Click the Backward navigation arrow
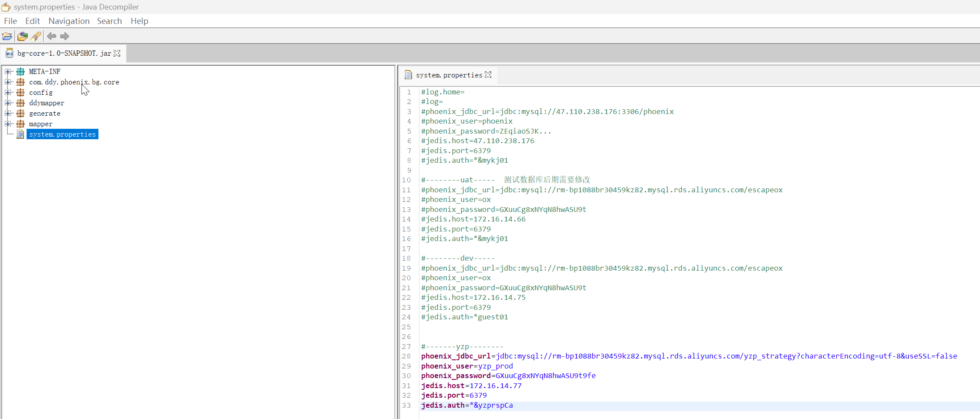 52,36
